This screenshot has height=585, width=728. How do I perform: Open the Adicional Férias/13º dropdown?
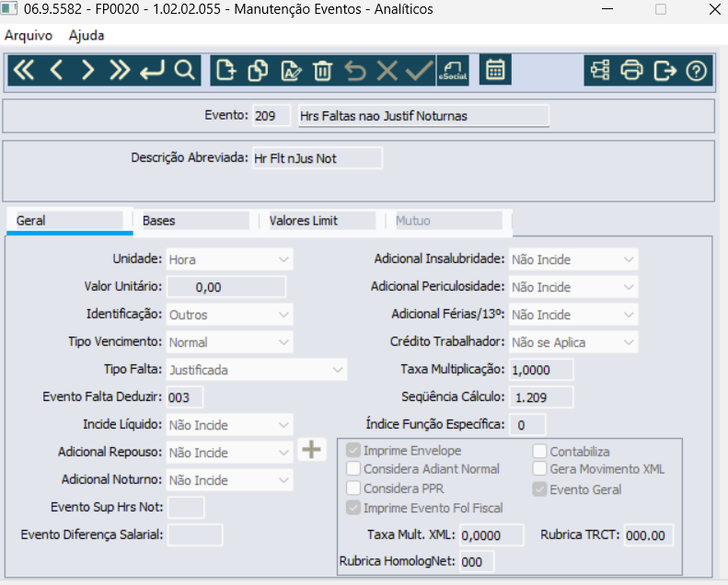573,315
